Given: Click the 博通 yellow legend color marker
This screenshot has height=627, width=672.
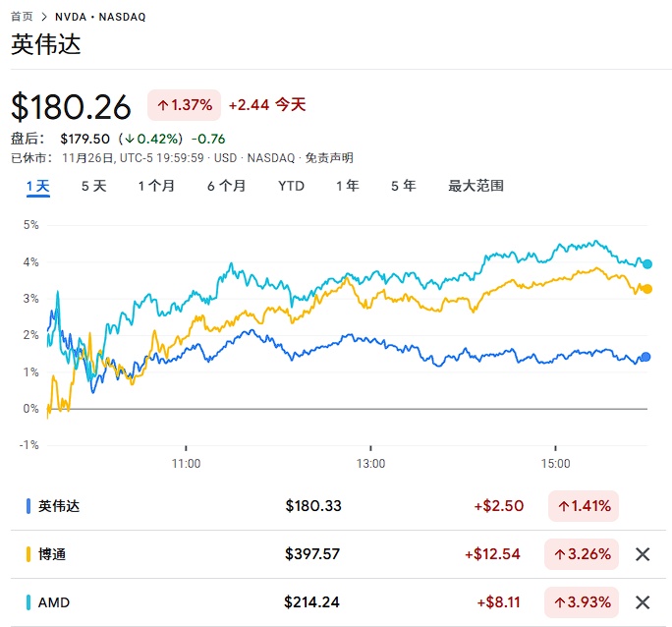Looking at the screenshot, I should (x=28, y=554).
